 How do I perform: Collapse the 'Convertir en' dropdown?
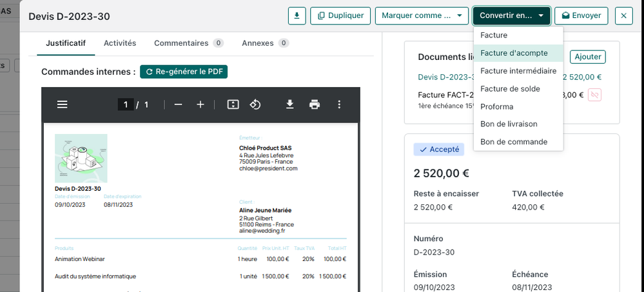pos(511,15)
